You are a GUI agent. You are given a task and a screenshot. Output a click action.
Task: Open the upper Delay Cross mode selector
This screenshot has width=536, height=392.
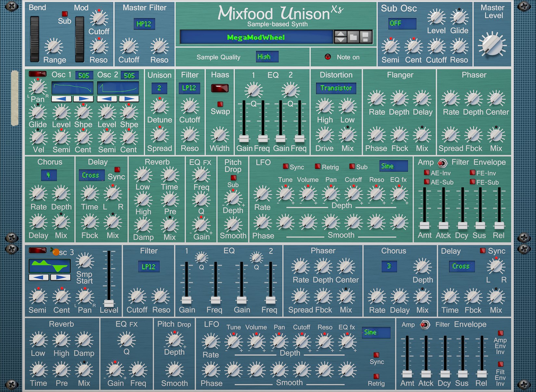pos(92,175)
